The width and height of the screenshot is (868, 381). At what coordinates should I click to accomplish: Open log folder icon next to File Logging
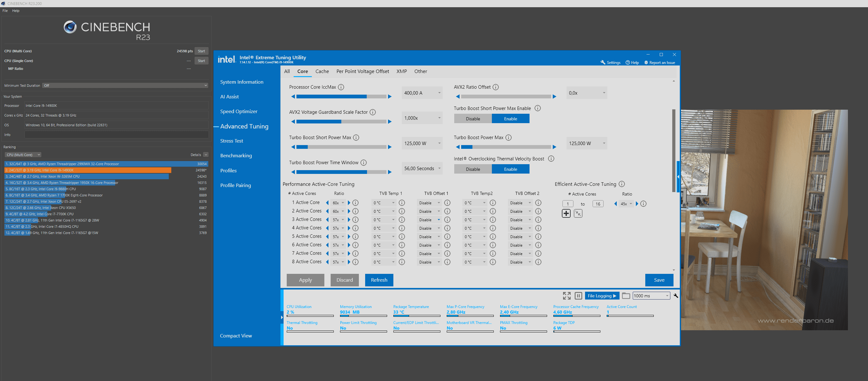click(626, 296)
